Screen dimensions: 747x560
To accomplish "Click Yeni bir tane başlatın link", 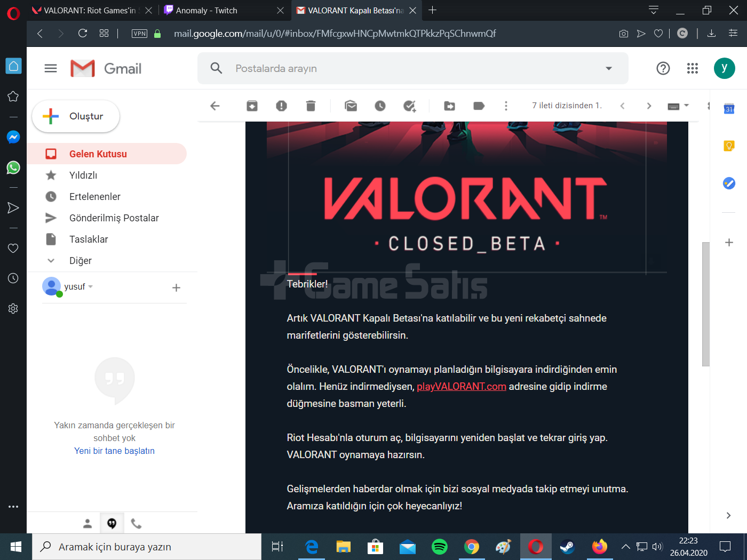I will click(114, 451).
